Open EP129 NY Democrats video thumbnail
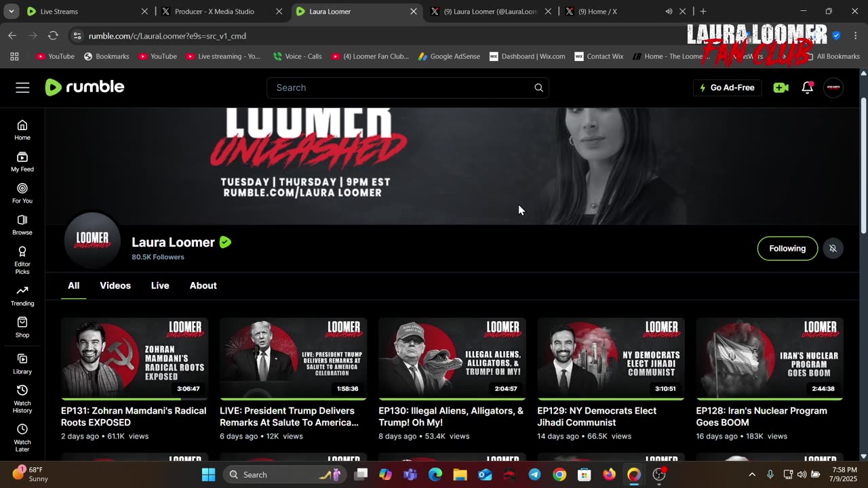This screenshot has height=488, width=868. [x=610, y=359]
